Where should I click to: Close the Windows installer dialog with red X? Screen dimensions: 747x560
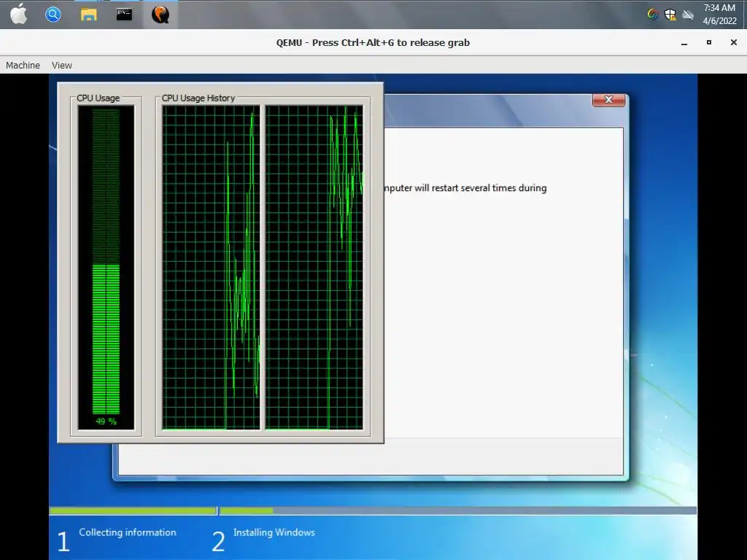[x=609, y=99]
